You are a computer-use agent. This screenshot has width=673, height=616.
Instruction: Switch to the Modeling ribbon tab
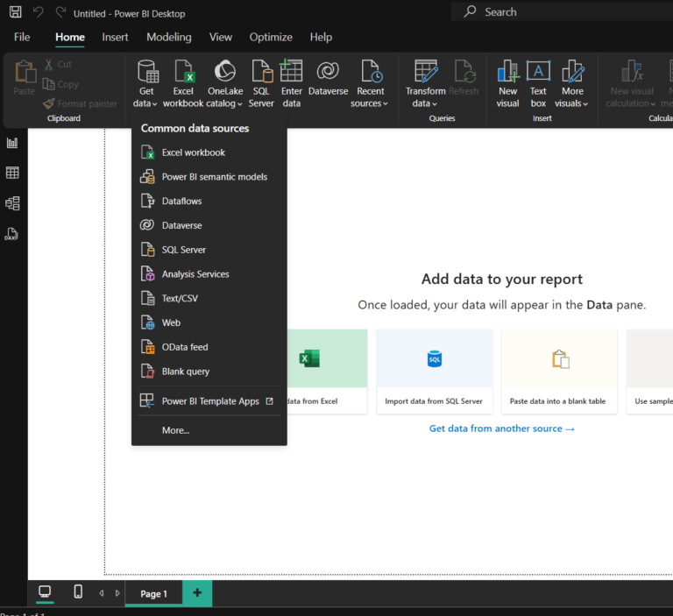pos(169,37)
